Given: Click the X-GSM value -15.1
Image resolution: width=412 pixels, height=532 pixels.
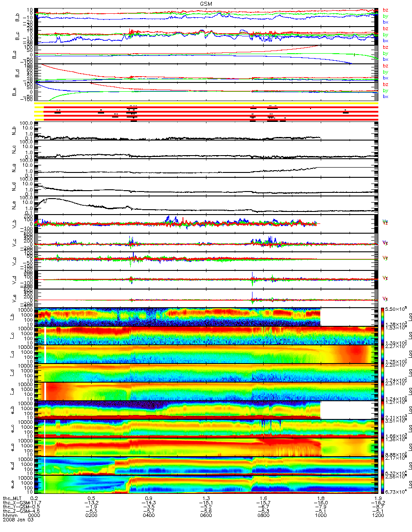Looking at the screenshot, I should pyautogui.click(x=205, y=503).
